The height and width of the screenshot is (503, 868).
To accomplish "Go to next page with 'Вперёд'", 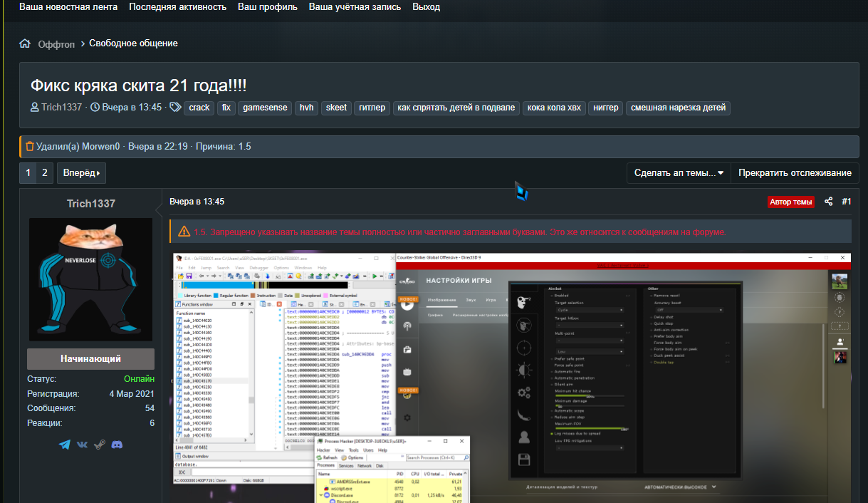I will (81, 173).
